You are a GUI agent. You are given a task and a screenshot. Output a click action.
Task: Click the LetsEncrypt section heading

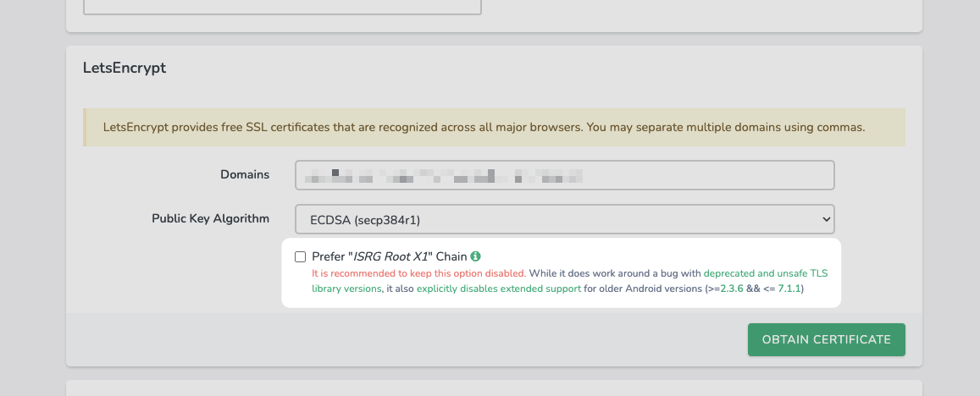click(125, 68)
